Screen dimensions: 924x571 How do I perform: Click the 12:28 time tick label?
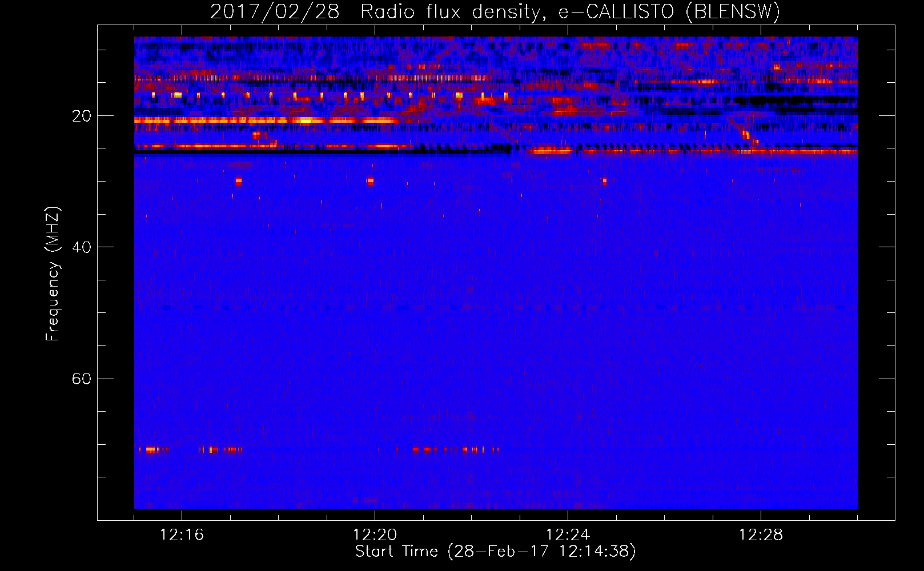tap(761, 535)
